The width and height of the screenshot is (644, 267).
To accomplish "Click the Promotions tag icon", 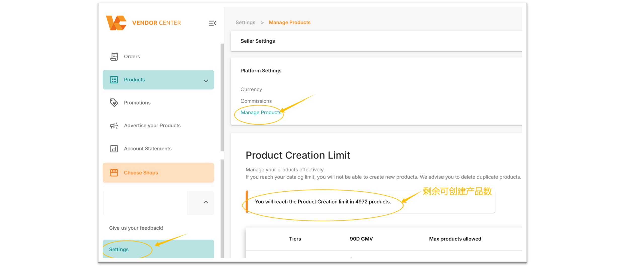I will [x=114, y=103].
